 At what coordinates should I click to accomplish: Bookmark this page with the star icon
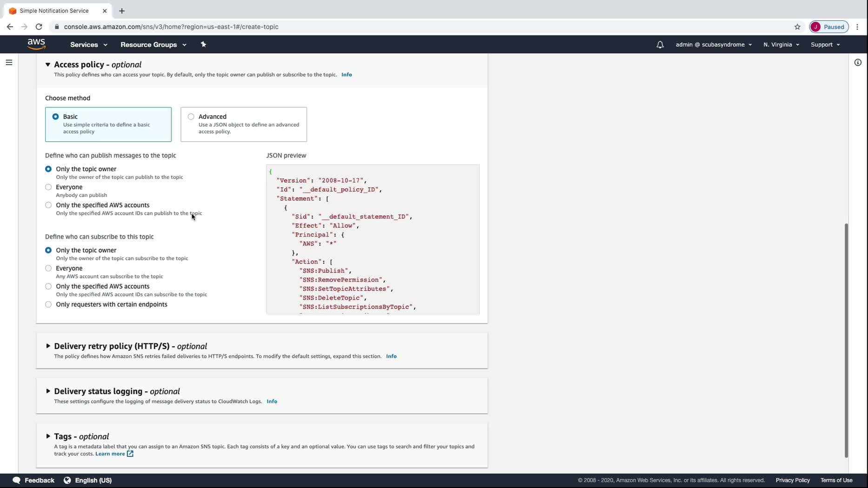pos(797,26)
